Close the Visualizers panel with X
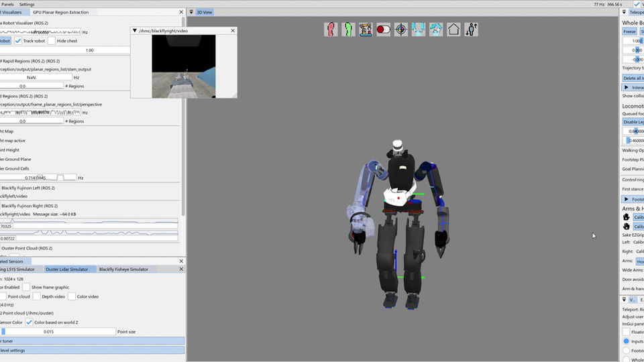The width and height of the screenshot is (644, 362). (181, 12)
